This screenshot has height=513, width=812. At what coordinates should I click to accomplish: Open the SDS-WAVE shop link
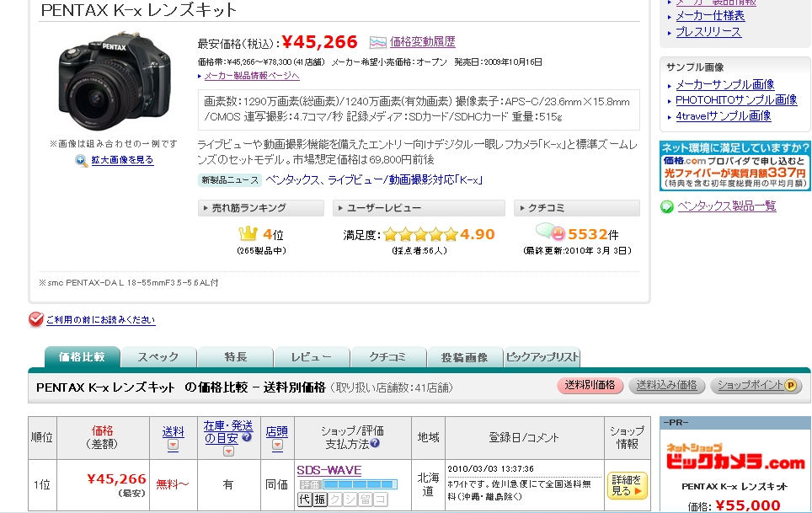click(x=329, y=469)
